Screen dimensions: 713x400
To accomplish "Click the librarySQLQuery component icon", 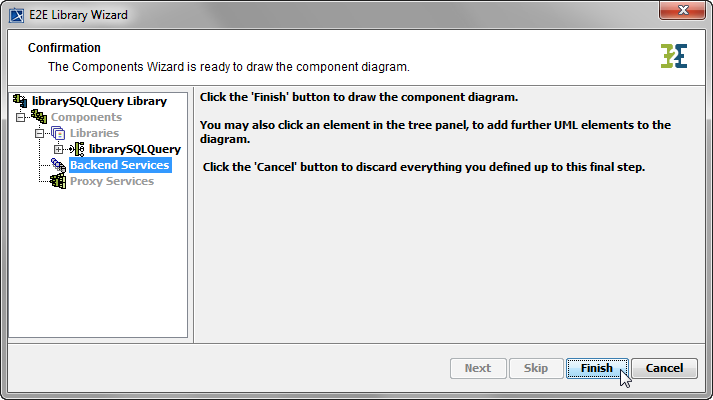I will click(78, 149).
